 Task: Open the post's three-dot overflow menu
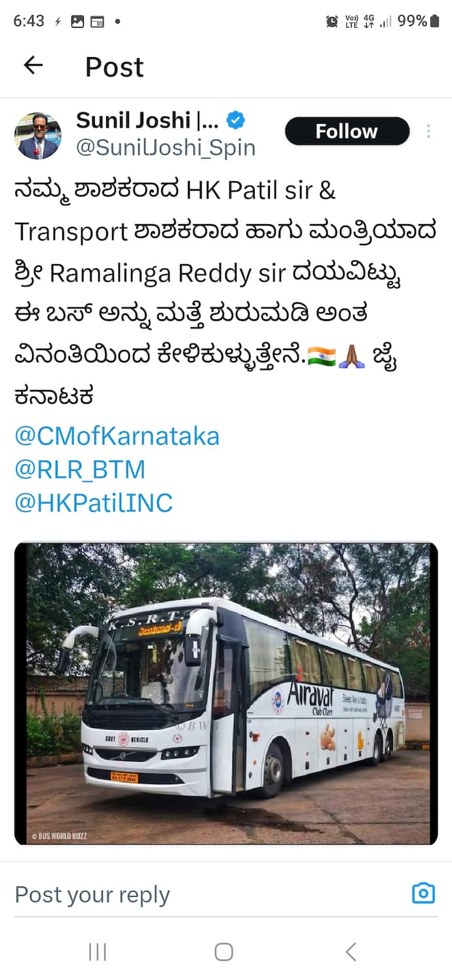coord(428,131)
